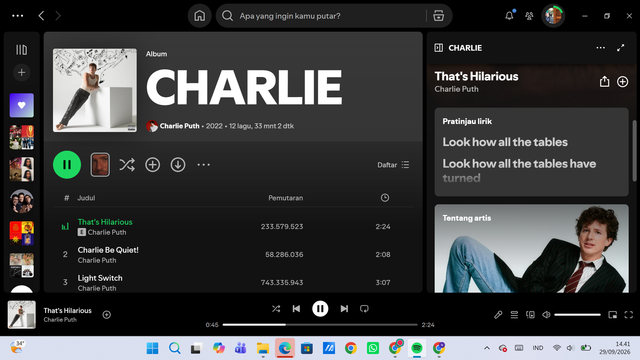Show hidden system tray icons
This screenshot has height=360, width=640.
pos(487,348)
